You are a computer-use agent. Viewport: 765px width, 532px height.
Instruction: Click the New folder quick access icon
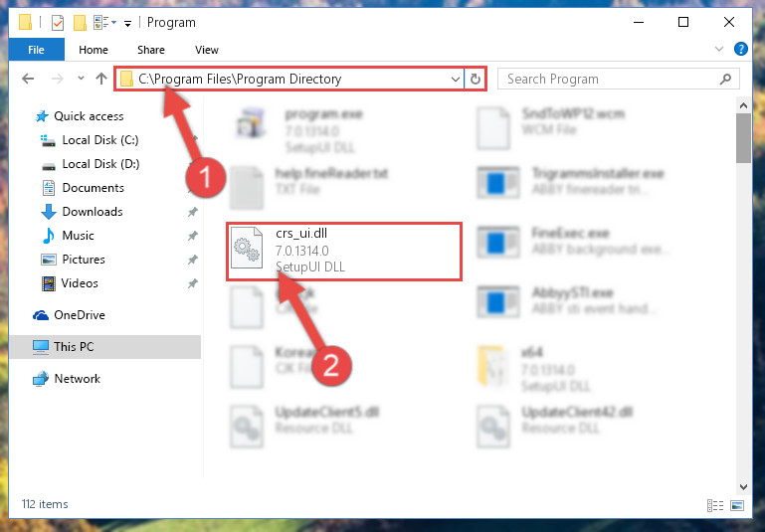80,23
